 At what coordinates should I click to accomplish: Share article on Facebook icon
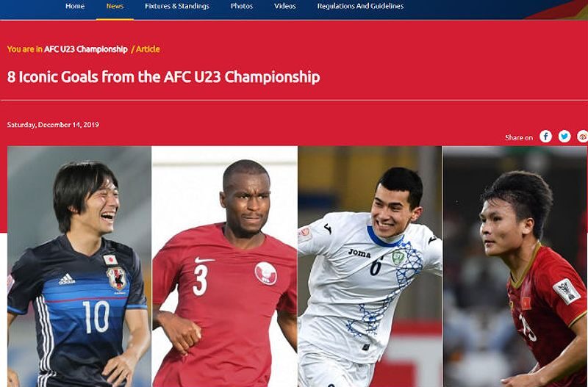[545, 137]
